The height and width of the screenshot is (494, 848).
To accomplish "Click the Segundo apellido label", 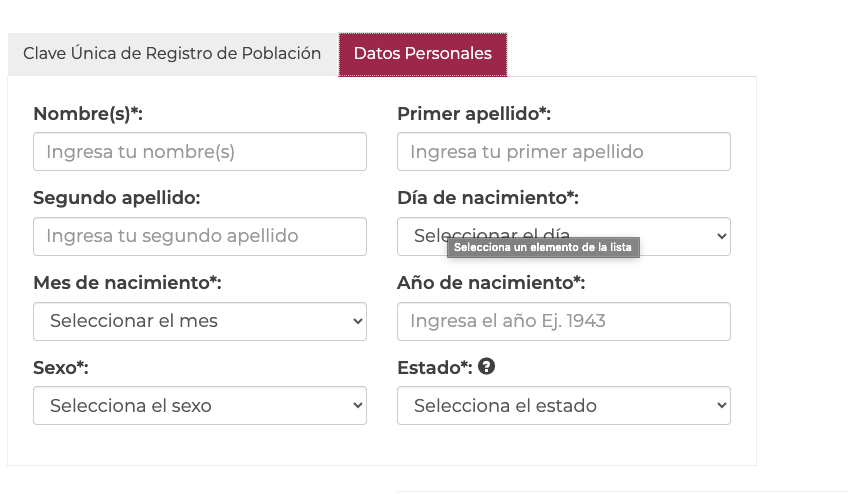I will [x=117, y=198].
